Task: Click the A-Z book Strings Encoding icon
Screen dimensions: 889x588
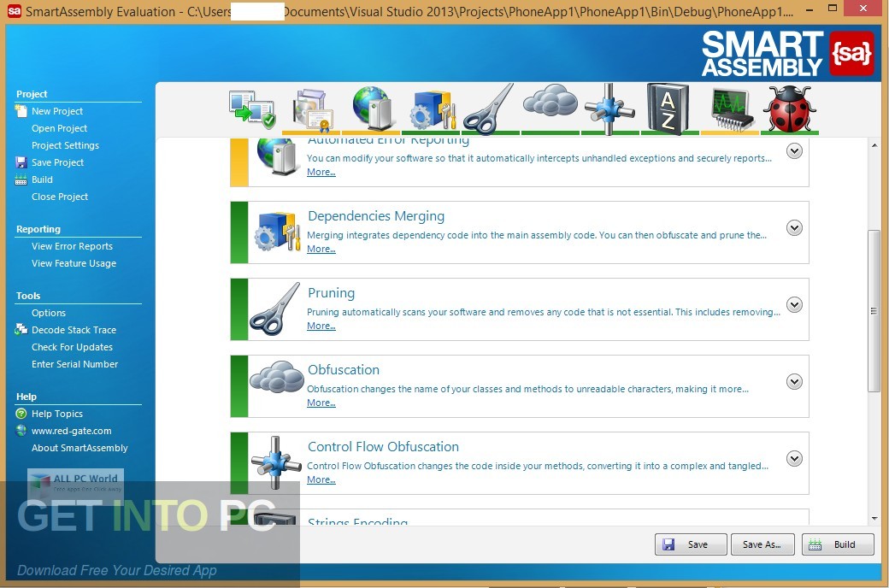Action: pos(668,109)
